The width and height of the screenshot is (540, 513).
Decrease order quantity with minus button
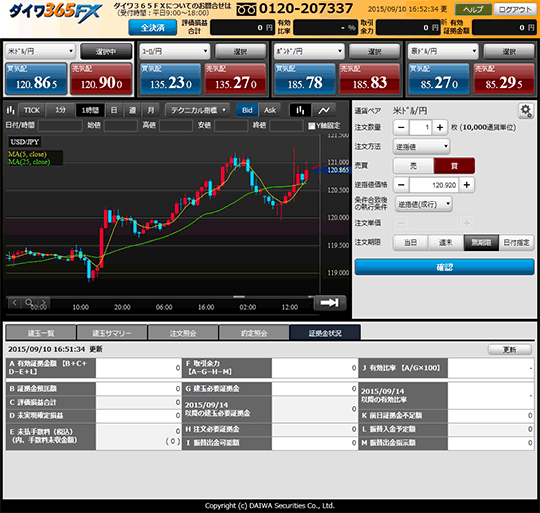click(401, 127)
